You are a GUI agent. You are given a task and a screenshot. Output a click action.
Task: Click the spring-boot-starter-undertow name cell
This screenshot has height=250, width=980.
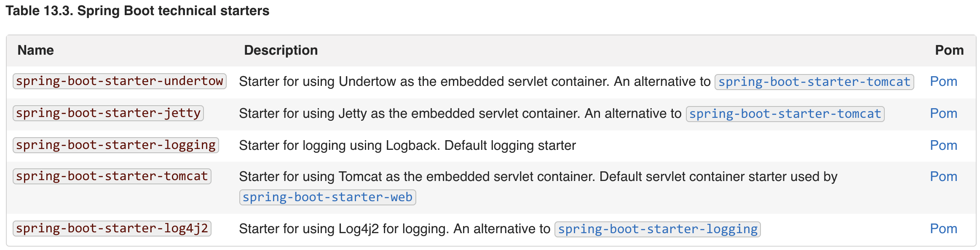(x=119, y=81)
